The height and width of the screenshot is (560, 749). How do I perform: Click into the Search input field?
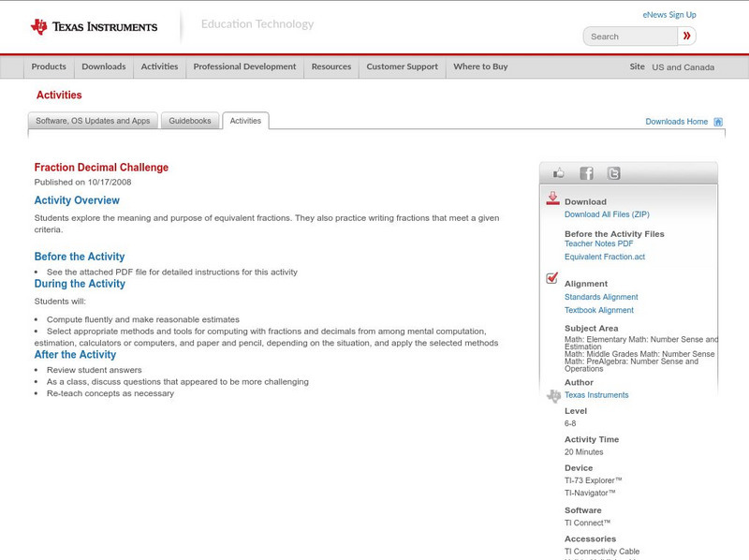tap(630, 37)
